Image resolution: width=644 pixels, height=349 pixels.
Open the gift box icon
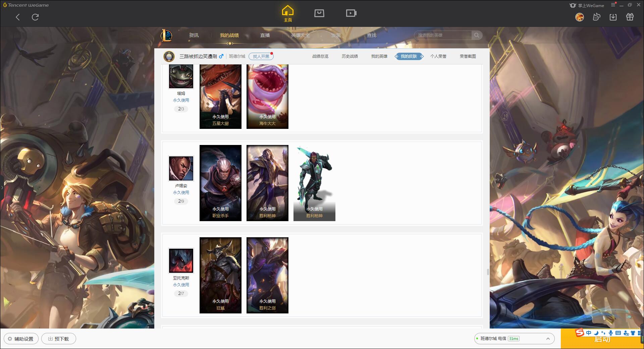(630, 17)
